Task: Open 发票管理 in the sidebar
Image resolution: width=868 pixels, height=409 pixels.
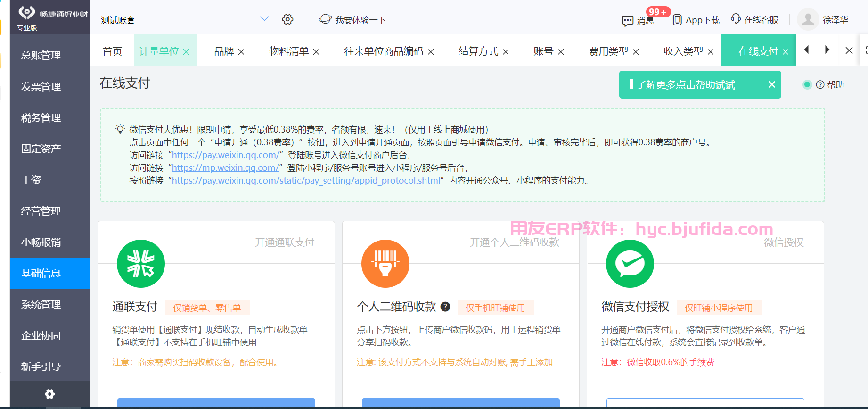Action: (50, 86)
